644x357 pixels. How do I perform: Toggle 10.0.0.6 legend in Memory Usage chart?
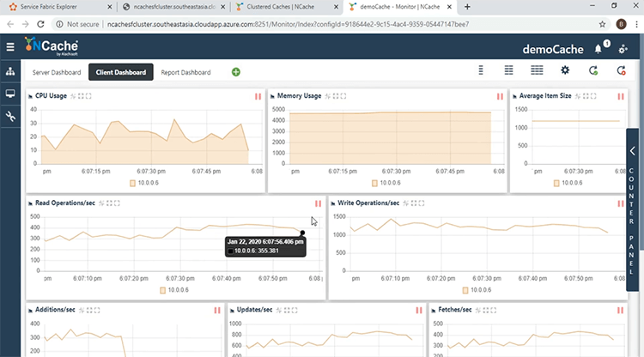(x=386, y=183)
